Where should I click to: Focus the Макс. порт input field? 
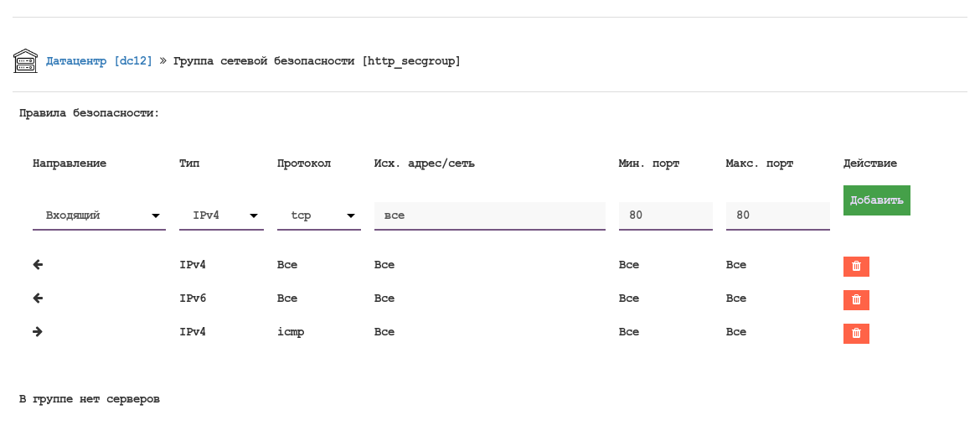pos(777,215)
